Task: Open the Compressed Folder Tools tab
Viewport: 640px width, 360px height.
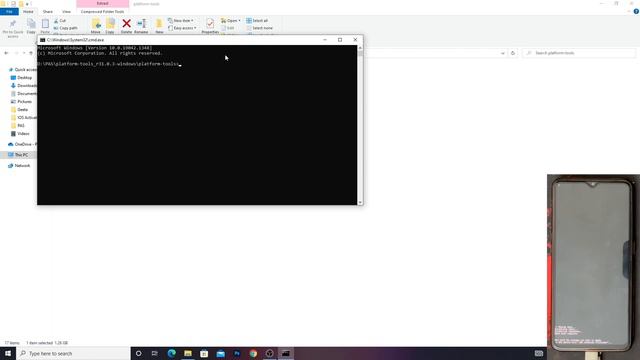Action: pos(102,11)
